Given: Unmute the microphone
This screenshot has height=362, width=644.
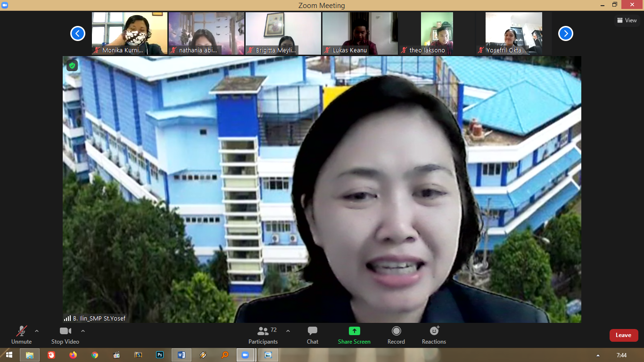Looking at the screenshot, I should (x=21, y=331).
